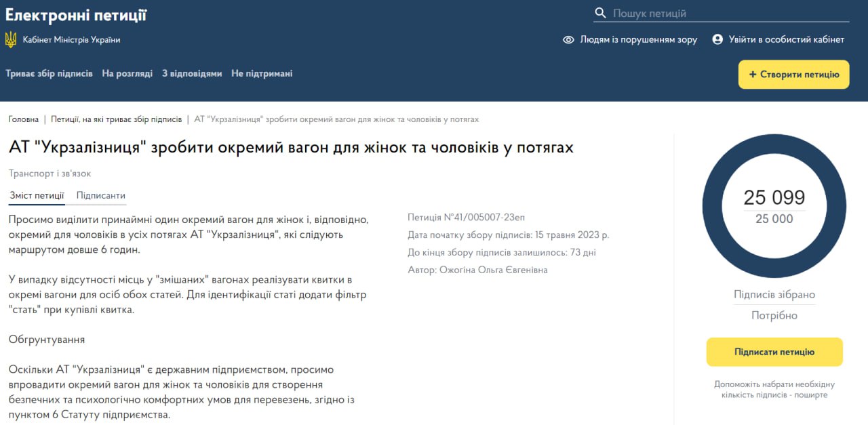Select Триває збір підписів menu item
The width and height of the screenshot is (868, 425).
click(x=49, y=73)
